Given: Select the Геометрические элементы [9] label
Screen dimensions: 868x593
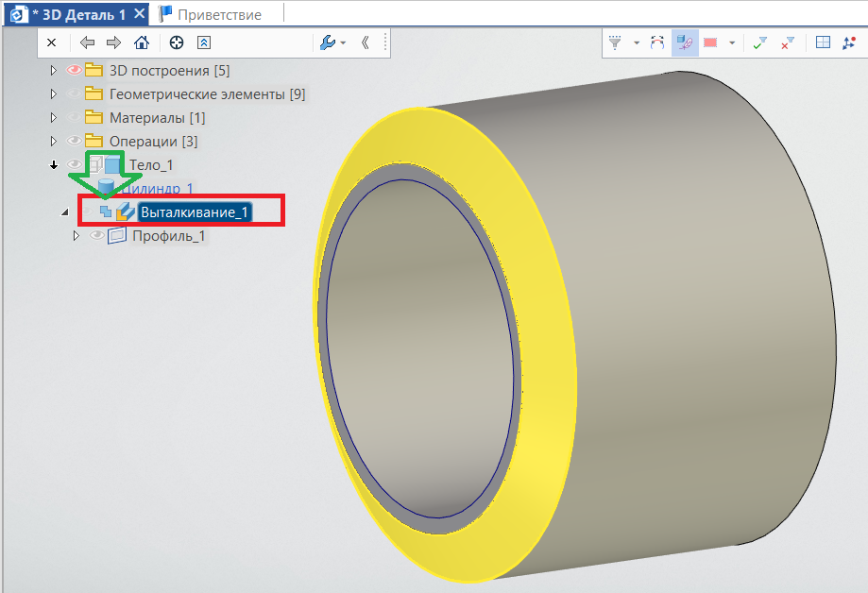Looking at the screenshot, I should coord(207,94).
